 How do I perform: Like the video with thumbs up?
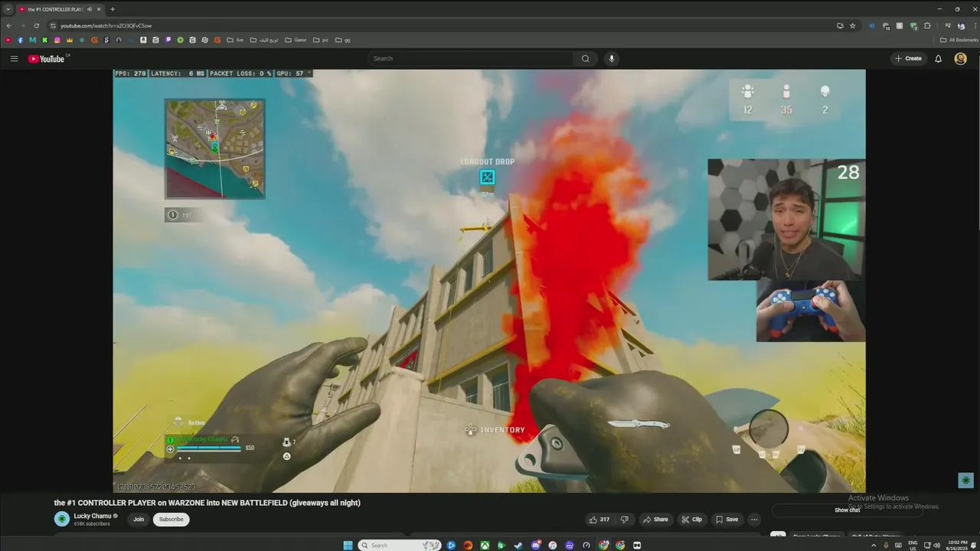(599, 519)
